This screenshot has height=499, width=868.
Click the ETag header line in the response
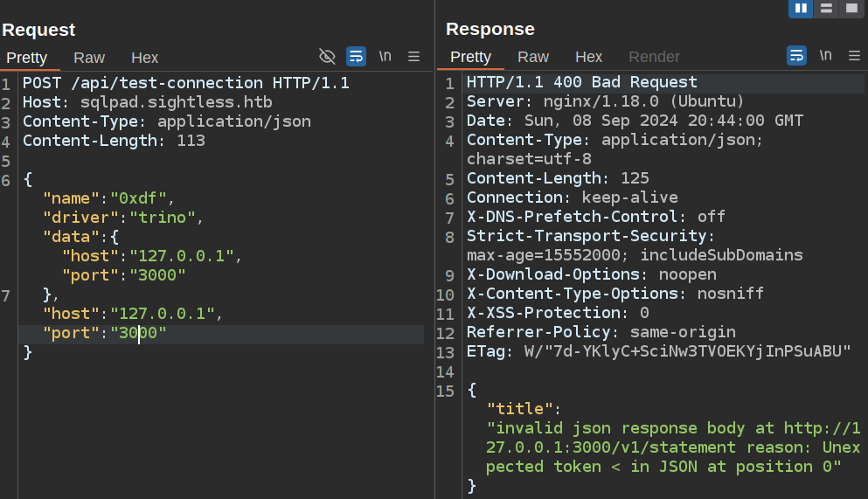click(x=658, y=351)
